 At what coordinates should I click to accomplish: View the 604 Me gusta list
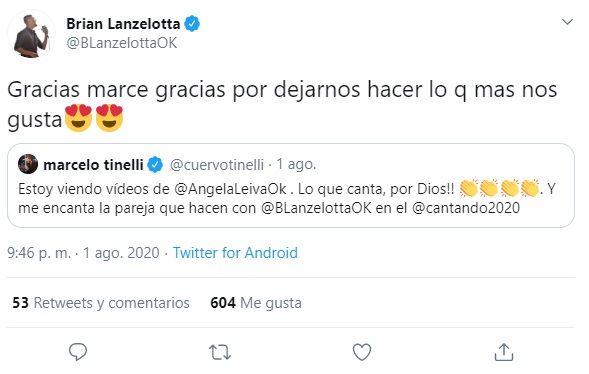(256, 303)
